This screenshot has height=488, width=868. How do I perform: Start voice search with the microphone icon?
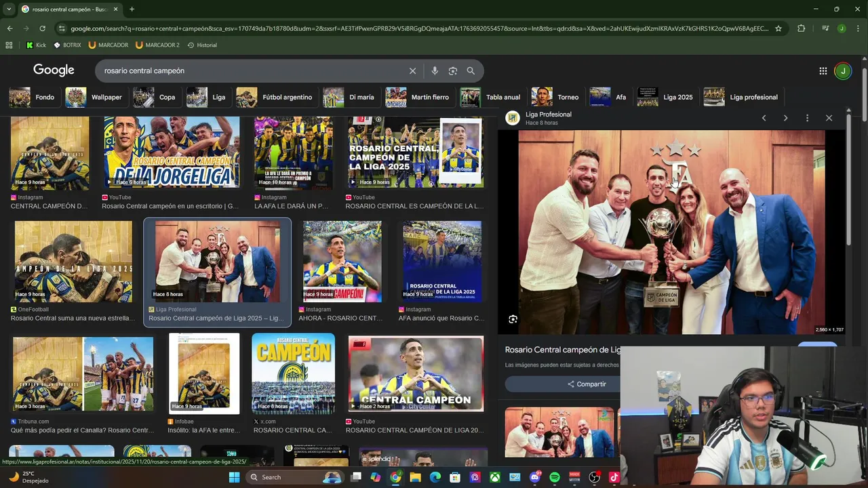(x=435, y=70)
